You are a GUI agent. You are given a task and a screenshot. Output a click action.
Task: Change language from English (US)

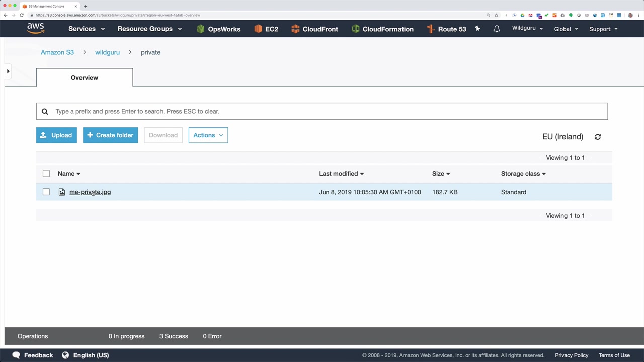pos(91,355)
